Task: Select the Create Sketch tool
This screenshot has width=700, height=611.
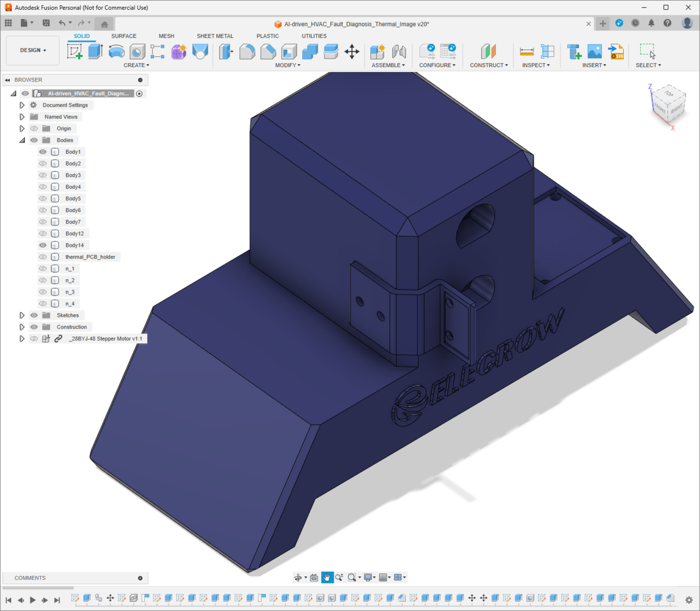Action: pos(75,52)
